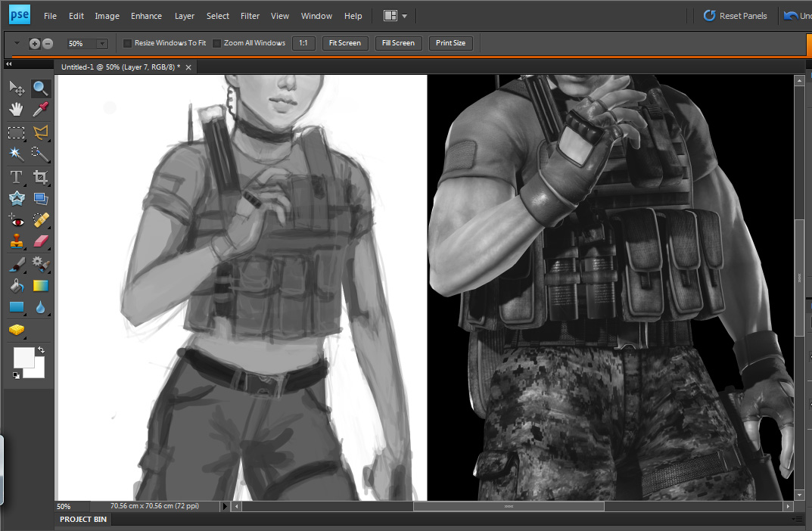Click the Fit Screen button
The height and width of the screenshot is (531, 812).
[x=345, y=43]
